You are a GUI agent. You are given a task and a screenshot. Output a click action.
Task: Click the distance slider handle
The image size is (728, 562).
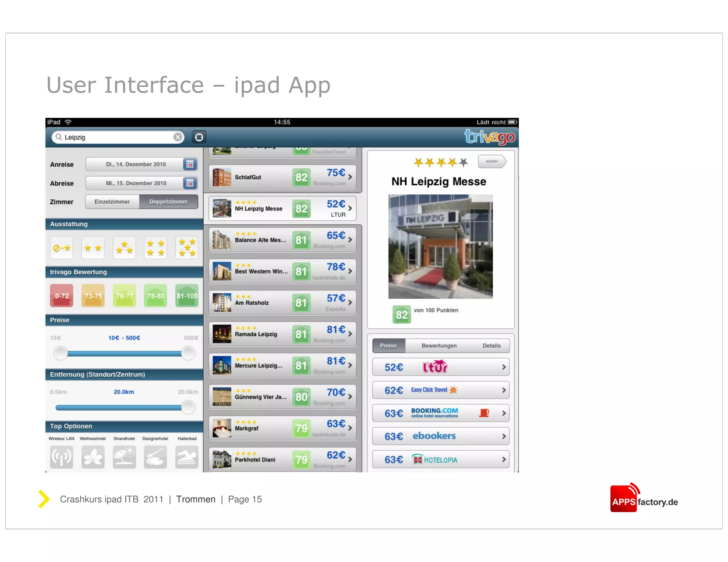point(188,407)
